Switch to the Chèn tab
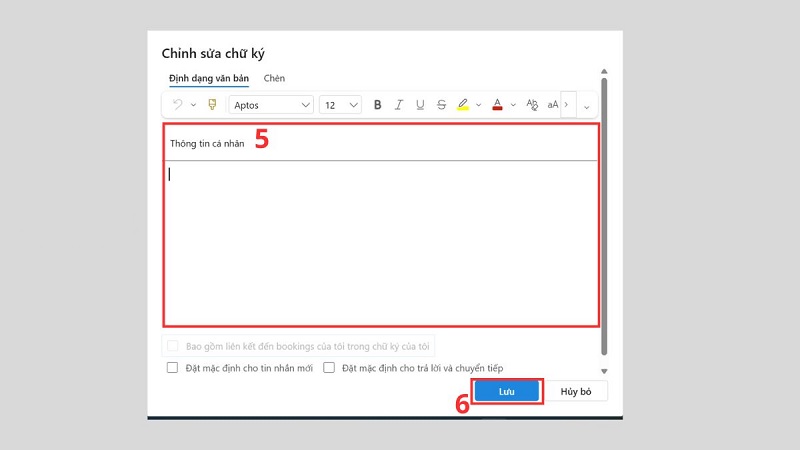This screenshot has height=450, width=800. pyautogui.click(x=274, y=78)
